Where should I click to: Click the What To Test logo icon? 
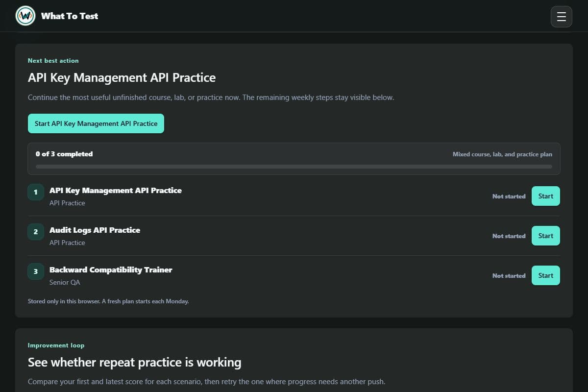click(x=25, y=16)
